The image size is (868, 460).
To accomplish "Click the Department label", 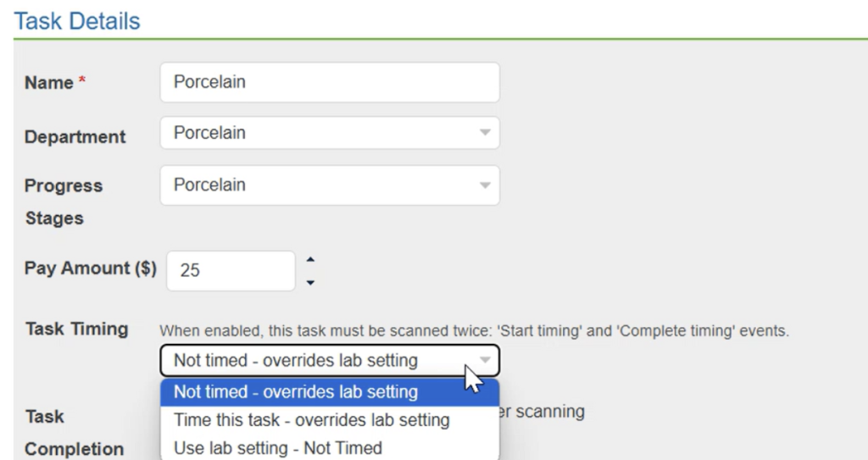I will tap(75, 136).
